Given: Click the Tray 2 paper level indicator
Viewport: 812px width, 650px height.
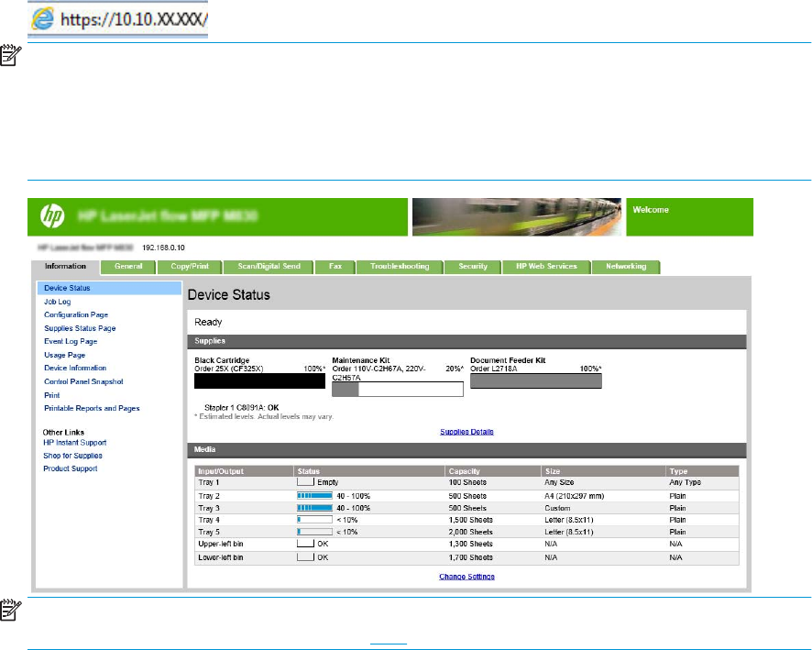Looking at the screenshot, I should pyautogui.click(x=313, y=493).
